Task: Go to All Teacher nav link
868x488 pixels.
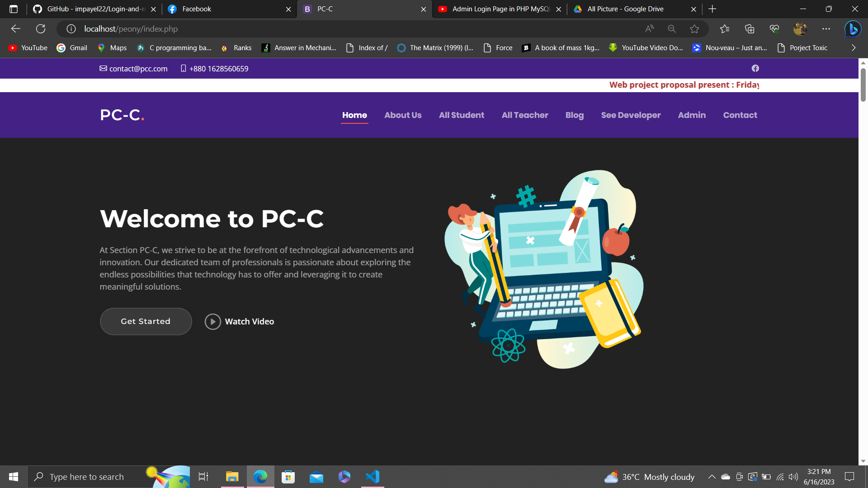Action: (524, 115)
